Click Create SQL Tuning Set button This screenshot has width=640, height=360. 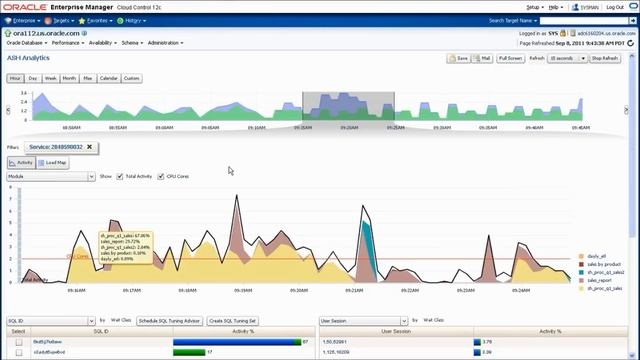coord(232,321)
